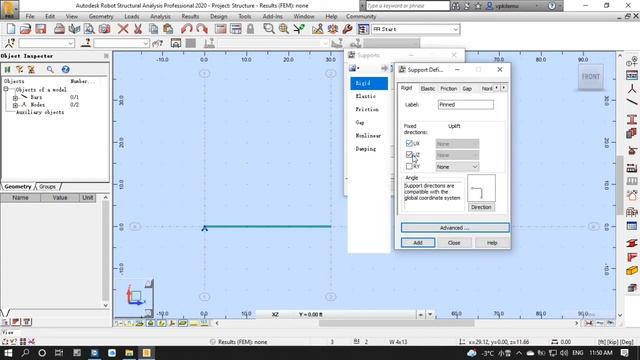Screen dimensions: 640x360
Task: Click the padlock icon in toolbar
Action: pos(250,29)
